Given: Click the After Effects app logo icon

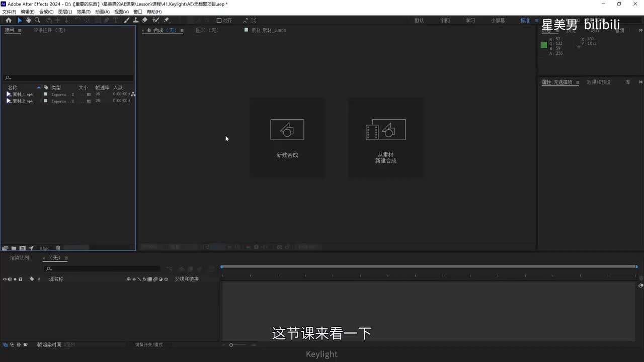Looking at the screenshot, I should pyautogui.click(x=4, y=4).
